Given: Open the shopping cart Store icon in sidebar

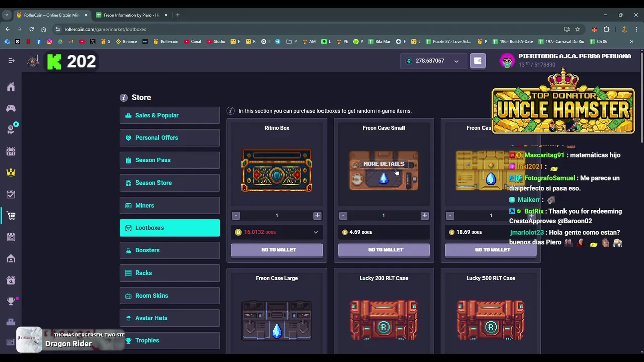Looking at the screenshot, I should 11,216.
